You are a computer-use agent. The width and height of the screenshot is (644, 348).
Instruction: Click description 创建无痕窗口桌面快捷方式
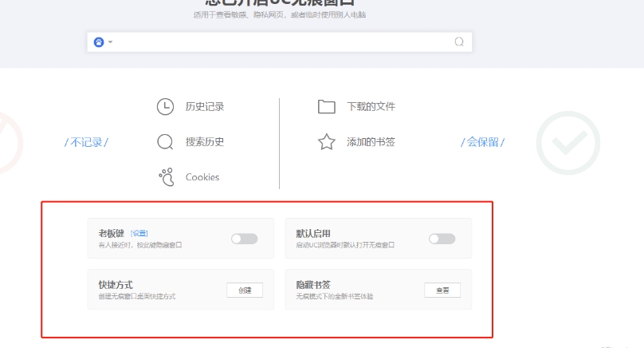click(137, 296)
